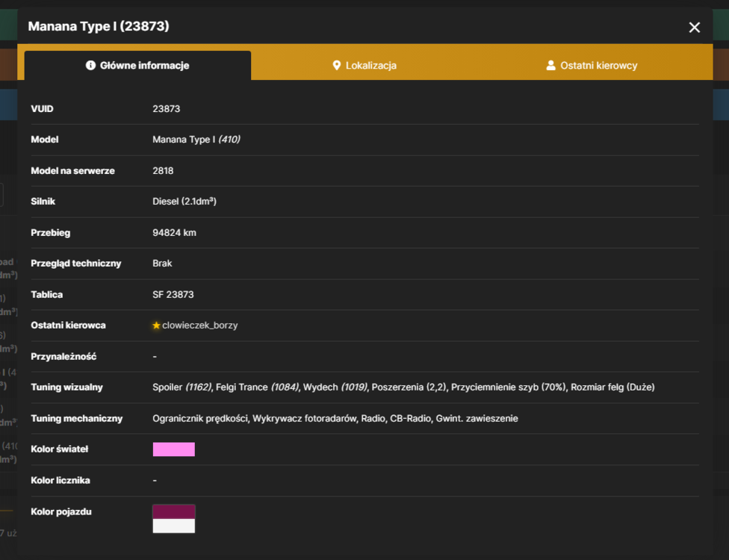Select the engine value Diesel (2.1dm³)

(184, 202)
